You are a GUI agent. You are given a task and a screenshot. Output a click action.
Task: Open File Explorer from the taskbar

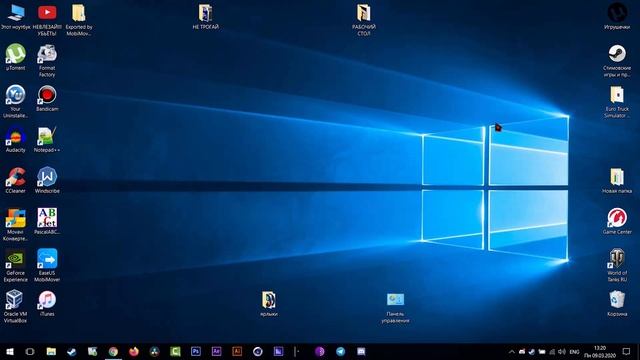51,351
